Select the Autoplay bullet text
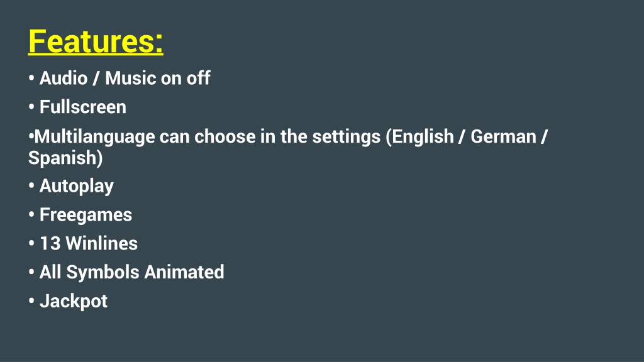The width and height of the screenshot is (644, 362). click(x=76, y=186)
